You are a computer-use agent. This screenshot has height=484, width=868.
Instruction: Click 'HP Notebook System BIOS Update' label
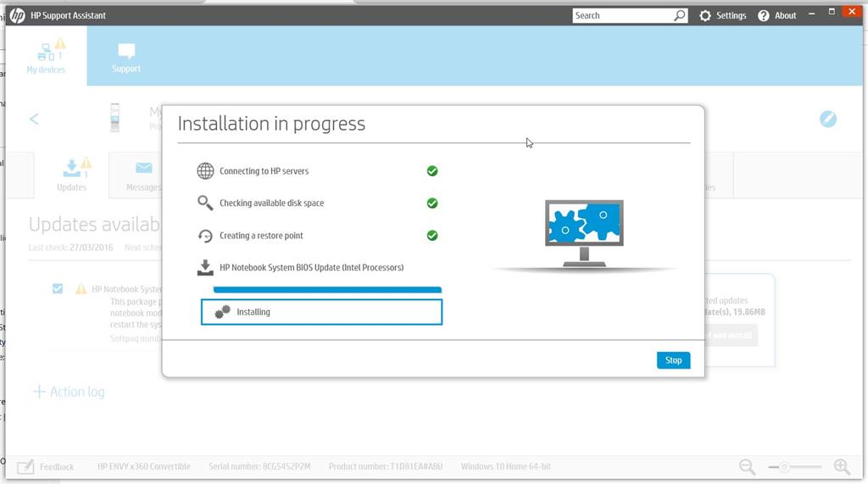(312, 268)
